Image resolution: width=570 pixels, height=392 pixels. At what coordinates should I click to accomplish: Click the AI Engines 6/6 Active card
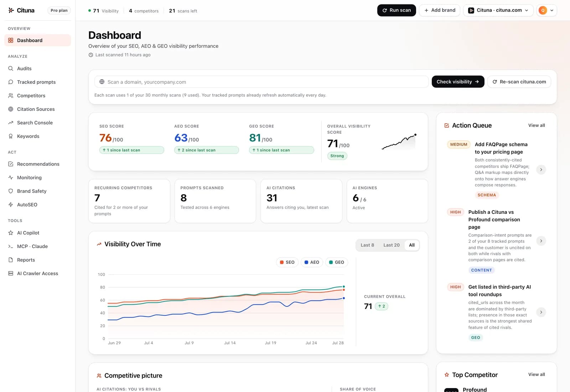point(387,201)
